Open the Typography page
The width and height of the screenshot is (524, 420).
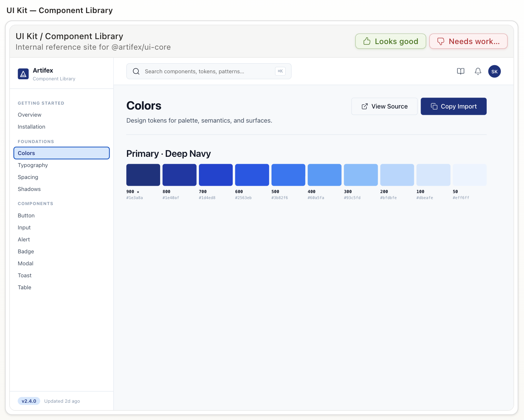pyautogui.click(x=61, y=165)
